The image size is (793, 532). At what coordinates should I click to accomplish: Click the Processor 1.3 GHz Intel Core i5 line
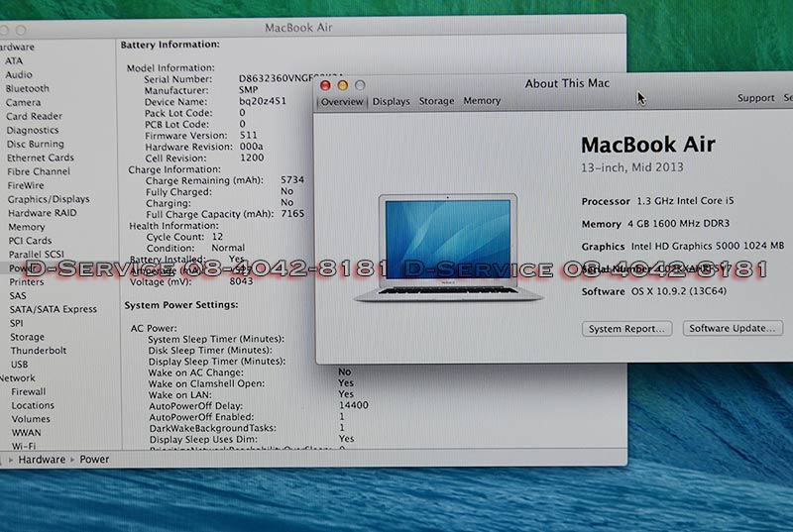pyautogui.click(x=657, y=201)
